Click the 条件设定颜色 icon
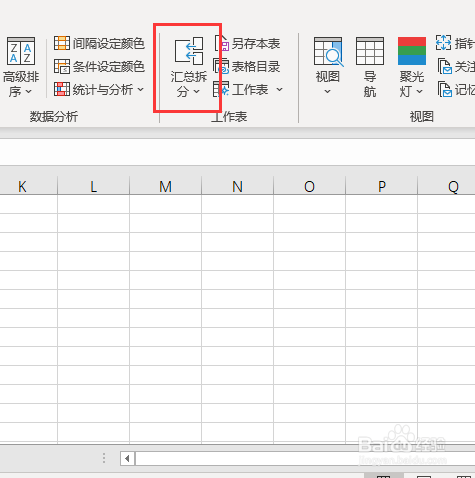Image resolution: width=475 pixels, height=478 pixels. [62, 66]
